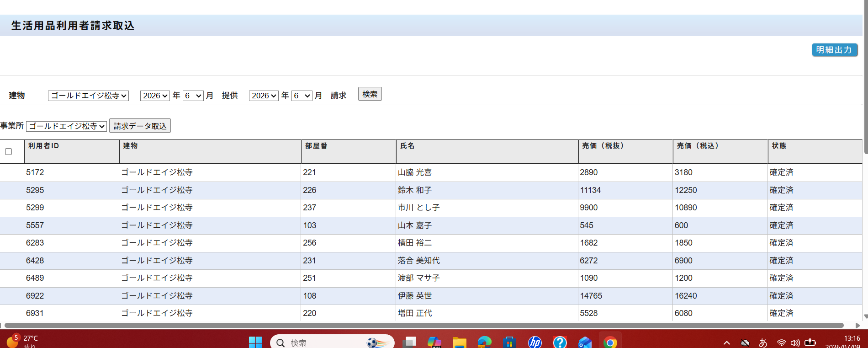
Task: Open Outlook from taskbar
Action: 585,342
